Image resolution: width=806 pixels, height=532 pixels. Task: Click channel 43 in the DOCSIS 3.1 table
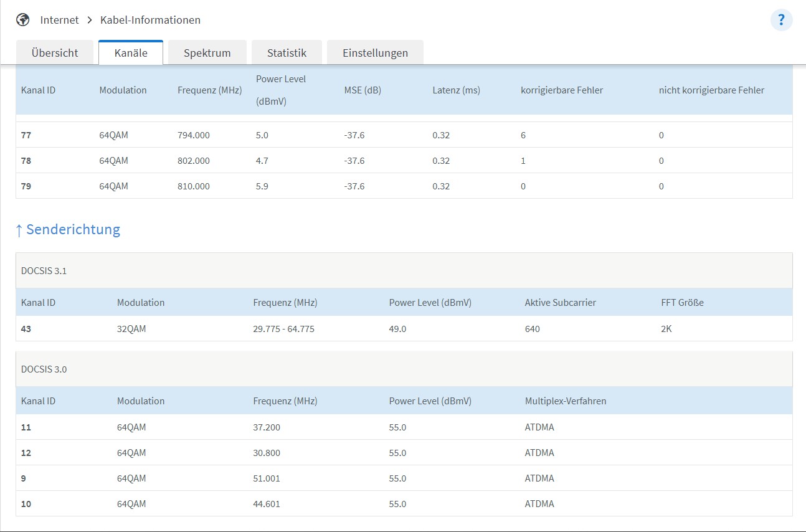(x=26, y=329)
